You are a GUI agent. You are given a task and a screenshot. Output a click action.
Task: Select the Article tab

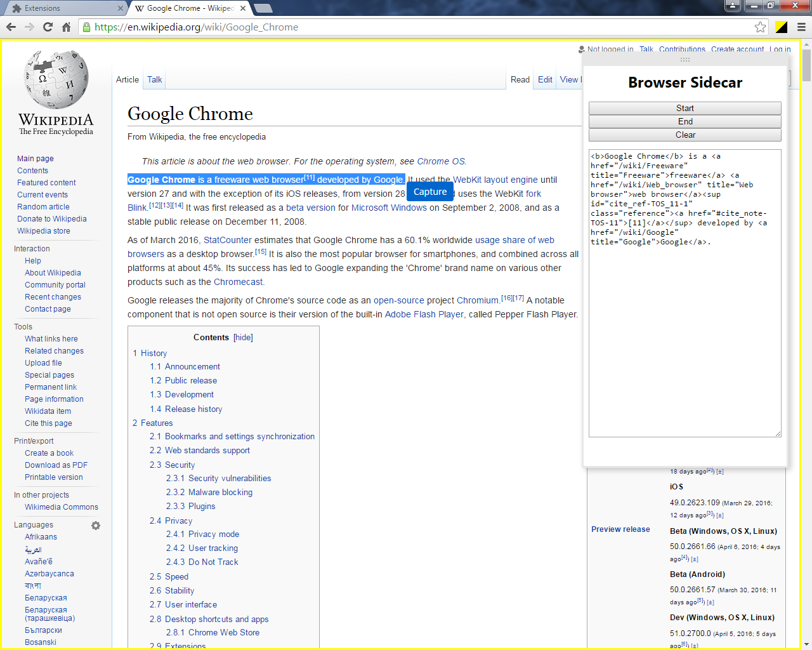128,79
